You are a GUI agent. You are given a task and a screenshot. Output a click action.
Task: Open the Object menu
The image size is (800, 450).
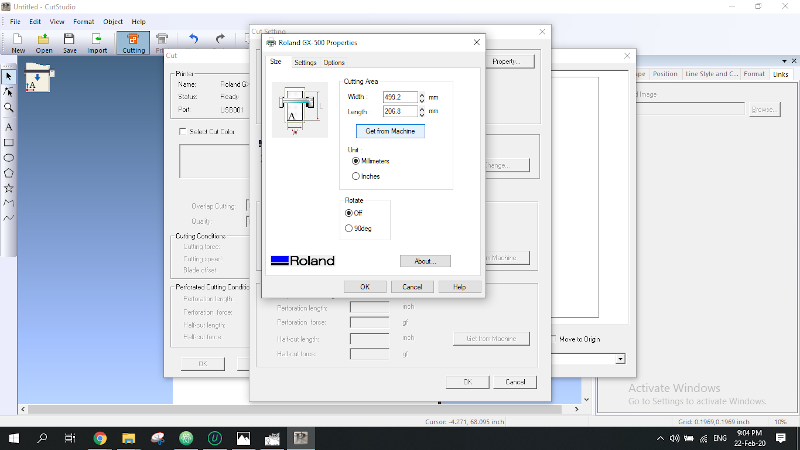tap(113, 22)
